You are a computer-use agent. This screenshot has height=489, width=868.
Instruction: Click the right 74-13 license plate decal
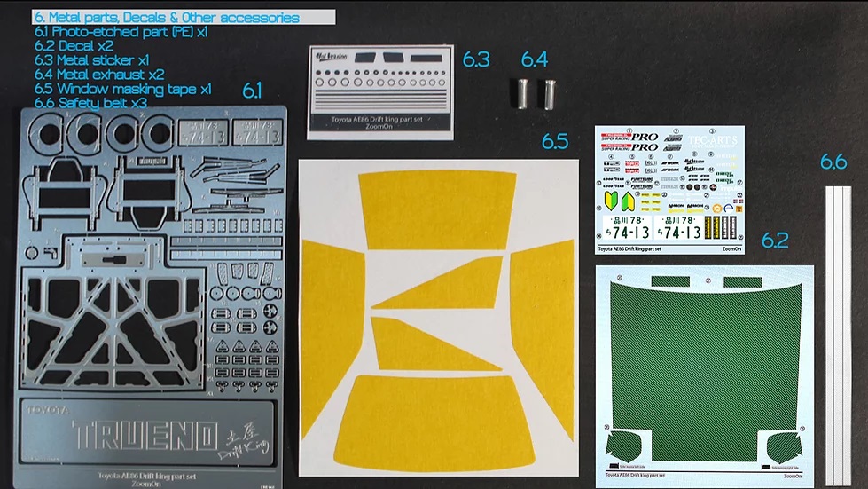click(678, 227)
